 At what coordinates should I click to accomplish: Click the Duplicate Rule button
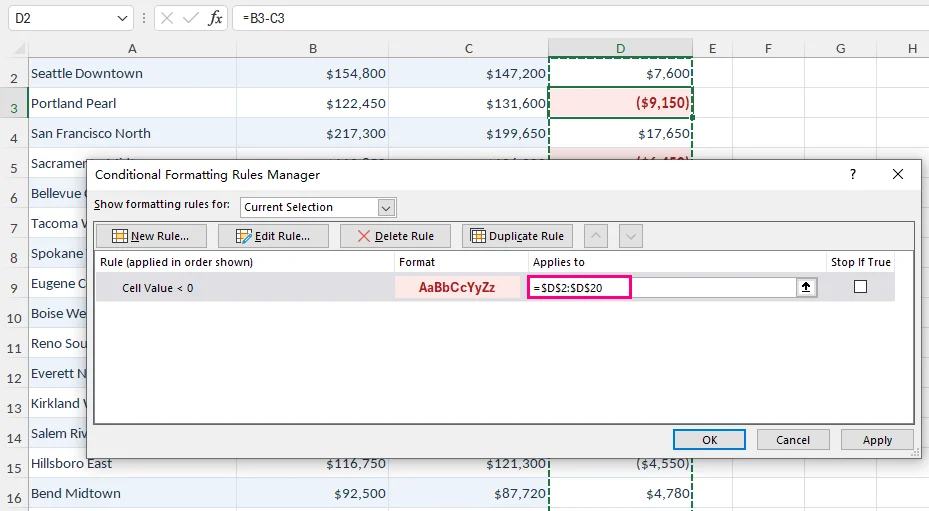click(517, 236)
